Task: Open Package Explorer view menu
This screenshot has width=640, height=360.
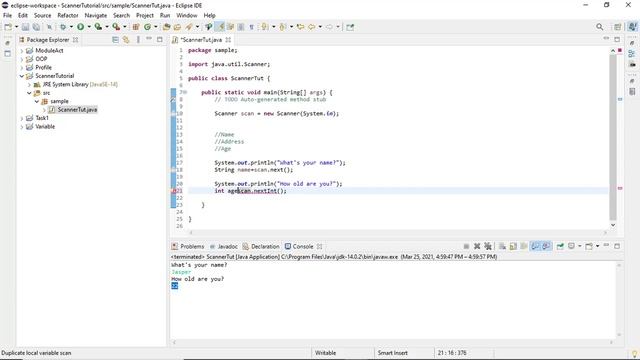Action: tap(138, 40)
